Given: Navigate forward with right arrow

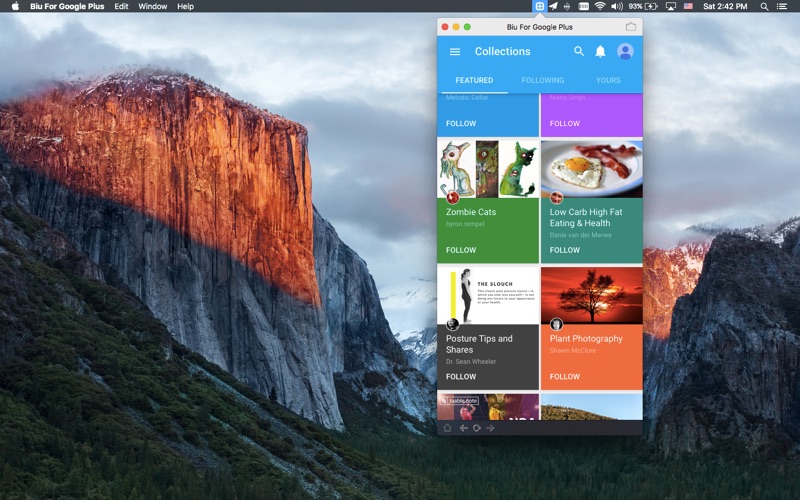Looking at the screenshot, I should point(490,428).
